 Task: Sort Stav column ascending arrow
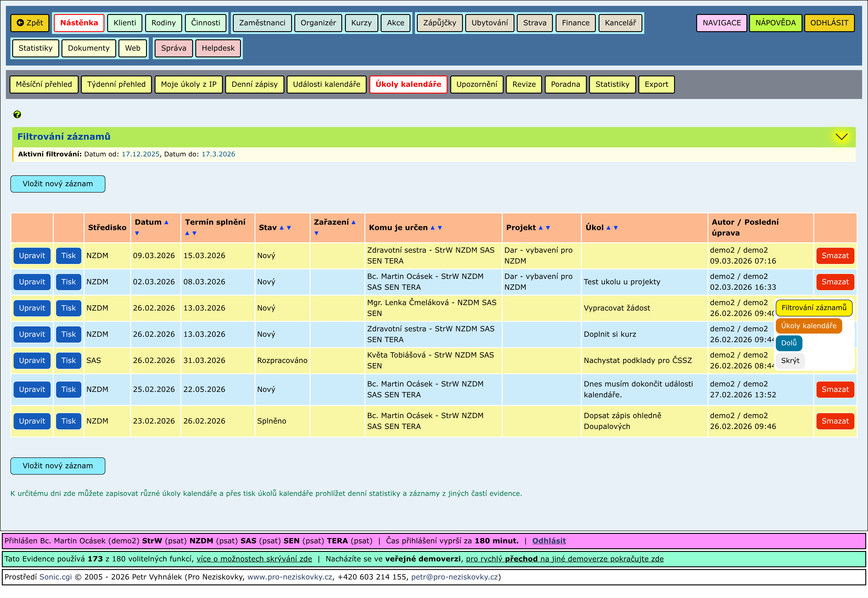(281, 228)
